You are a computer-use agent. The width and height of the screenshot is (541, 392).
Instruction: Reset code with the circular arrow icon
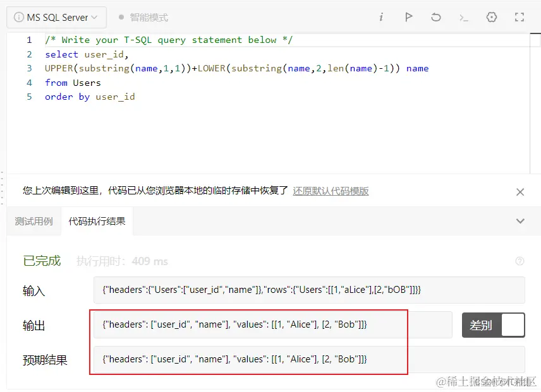click(x=435, y=17)
